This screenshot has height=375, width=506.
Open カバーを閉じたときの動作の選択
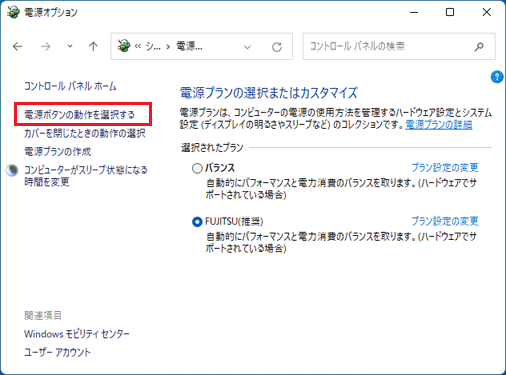pyautogui.click(x=85, y=133)
